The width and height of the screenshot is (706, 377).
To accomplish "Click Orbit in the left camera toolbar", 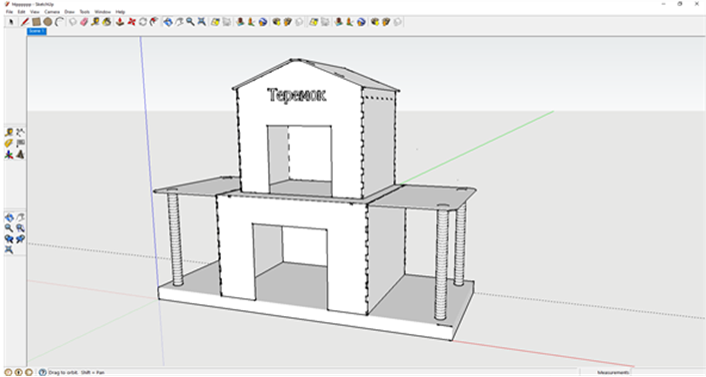I will (x=9, y=218).
